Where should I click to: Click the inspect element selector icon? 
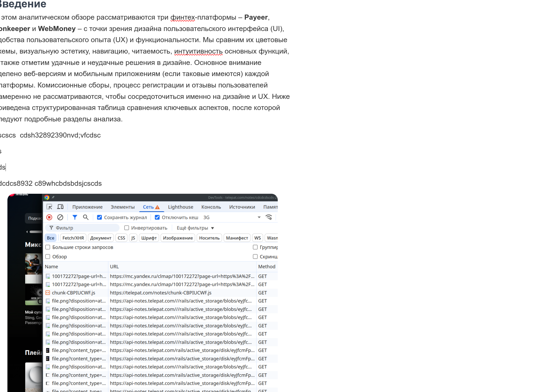49,207
